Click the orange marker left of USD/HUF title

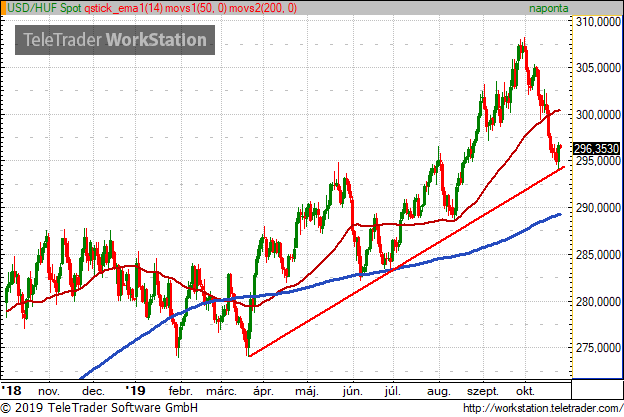(x=3, y=8)
